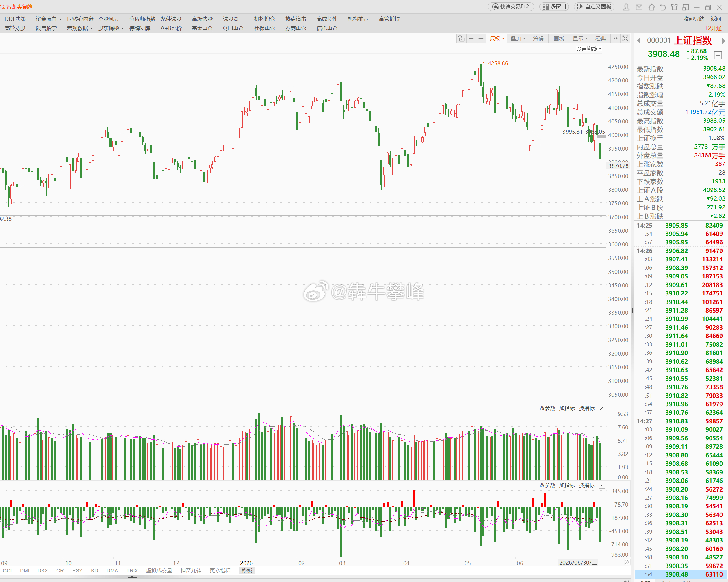The image size is (728, 582).
Task: Click the scrolling news ticker 设备龙头复牌
Action: coord(16,7)
